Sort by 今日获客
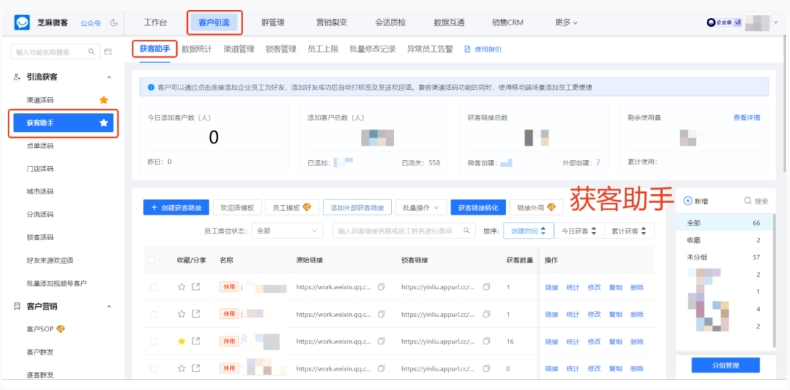This screenshot has height=390, width=790. point(579,230)
